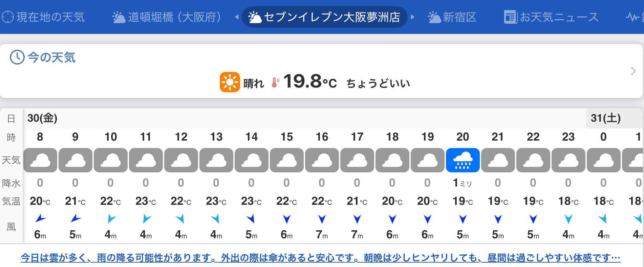
Task: Select the お天気ニュース tab
Action: (x=551, y=17)
